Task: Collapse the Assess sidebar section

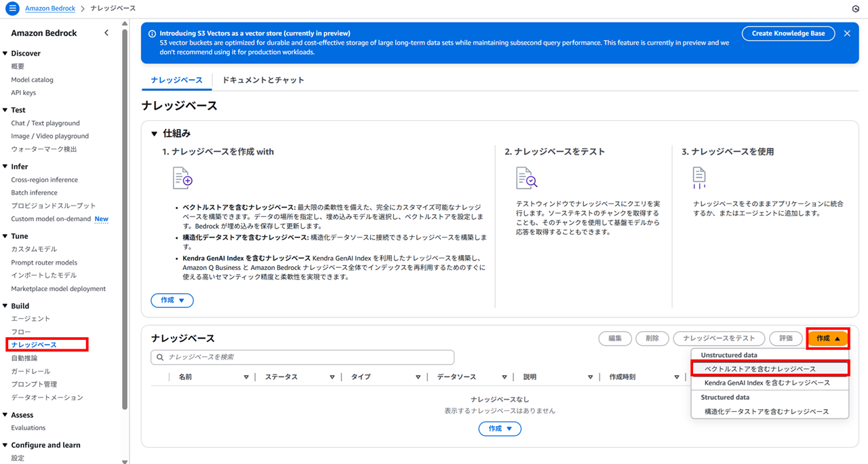Action: click(5, 414)
